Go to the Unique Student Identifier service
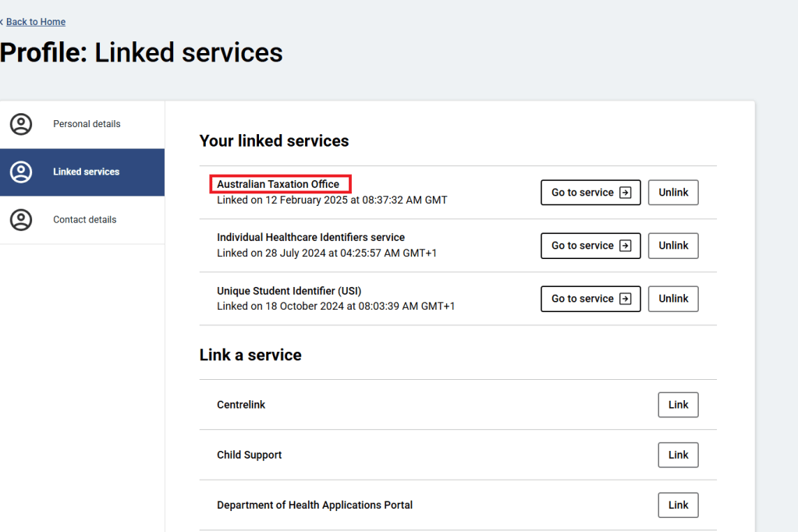The height and width of the screenshot is (532, 798). pyautogui.click(x=590, y=299)
